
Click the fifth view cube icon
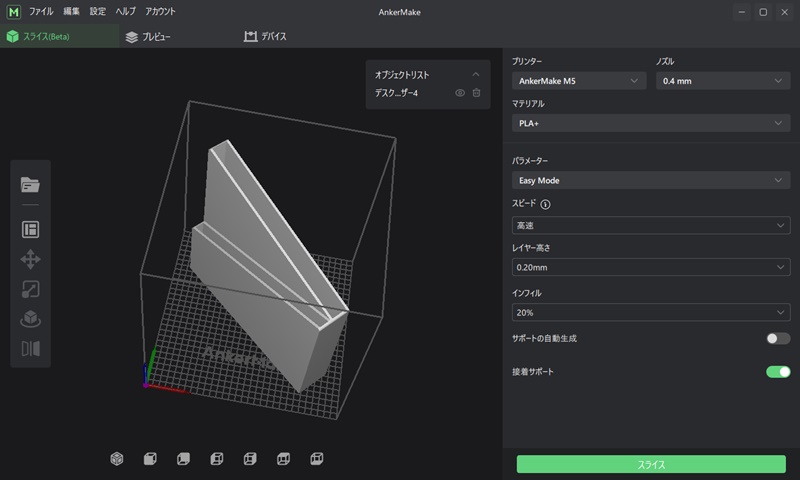[x=250, y=459]
